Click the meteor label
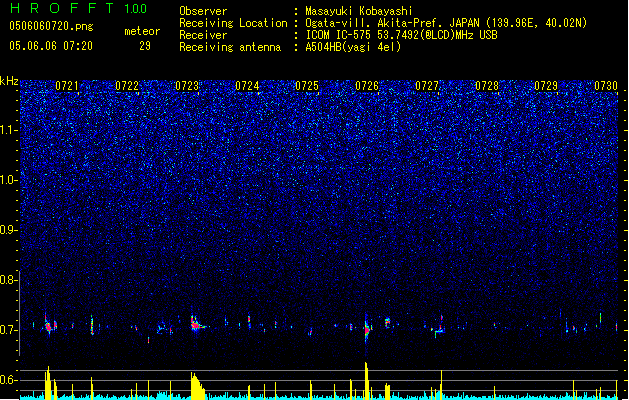Viewport: 629px width, 400px height. point(142,31)
